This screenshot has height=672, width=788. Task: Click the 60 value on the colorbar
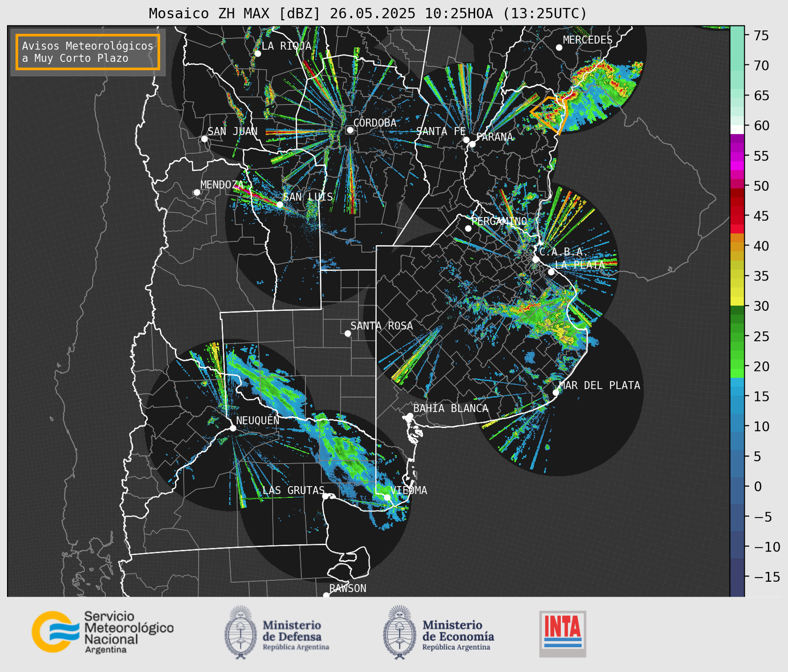(761, 126)
